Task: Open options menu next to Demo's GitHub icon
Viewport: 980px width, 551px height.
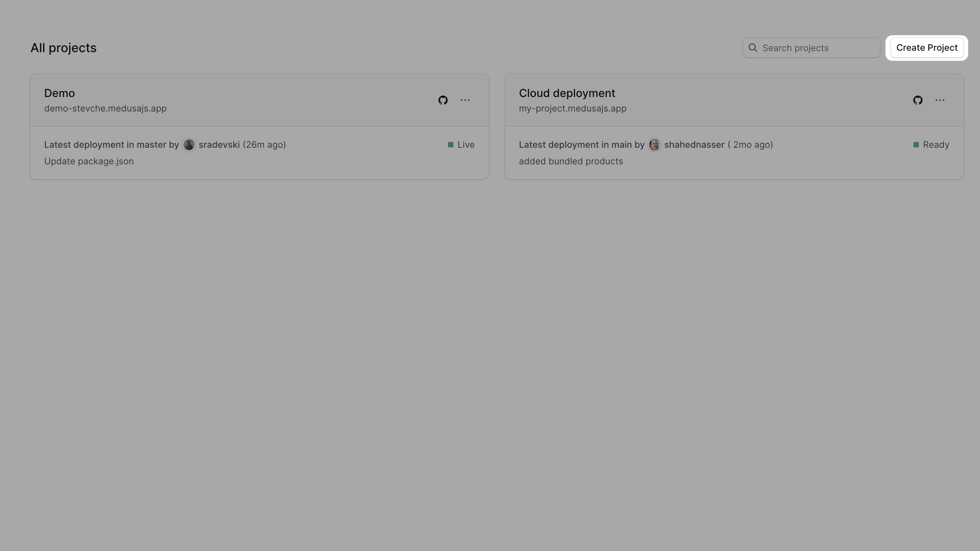Action: [x=464, y=100]
